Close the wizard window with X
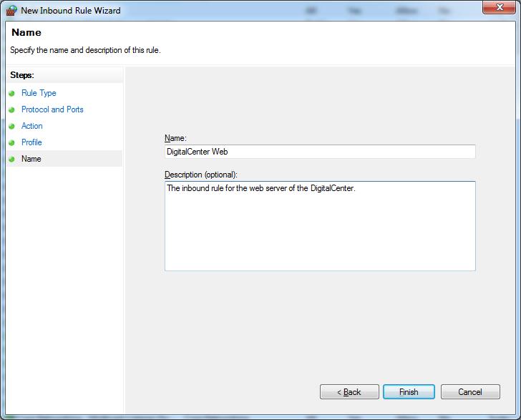Image resolution: width=521 pixels, height=420 pixels. [x=499, y=7]
